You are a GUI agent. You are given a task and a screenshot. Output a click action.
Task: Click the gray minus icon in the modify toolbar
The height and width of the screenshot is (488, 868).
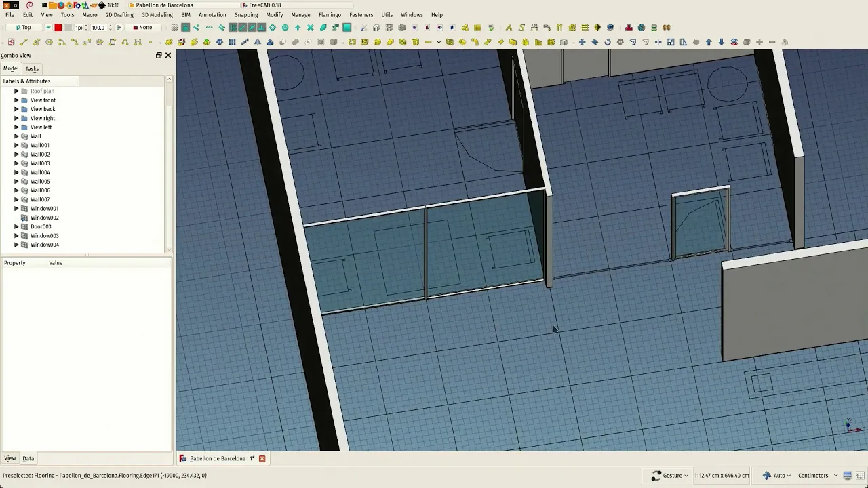pos(772,42)
